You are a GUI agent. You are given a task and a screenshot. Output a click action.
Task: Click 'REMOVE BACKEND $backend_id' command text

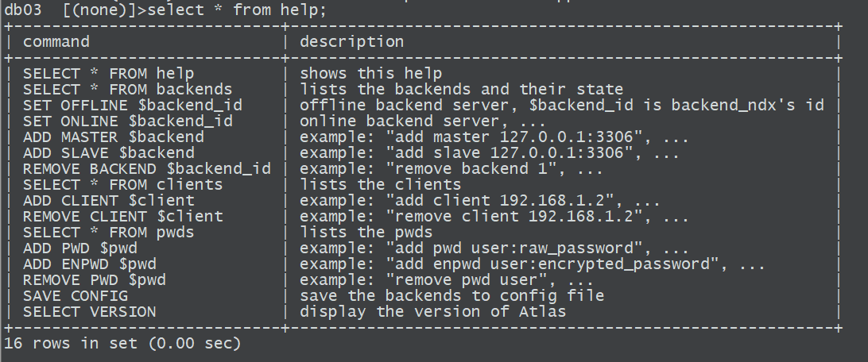coord(147,168)
